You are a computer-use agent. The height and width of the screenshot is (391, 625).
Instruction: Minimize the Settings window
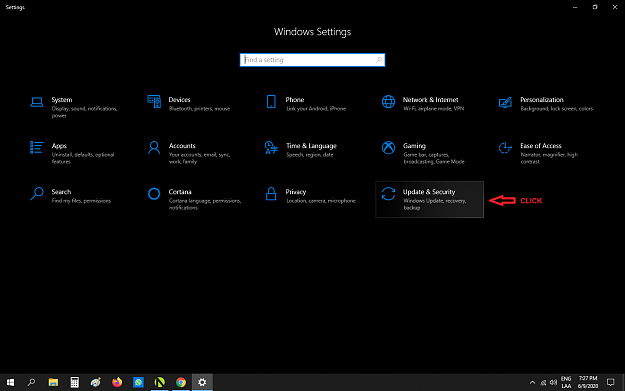pos(575,7)
